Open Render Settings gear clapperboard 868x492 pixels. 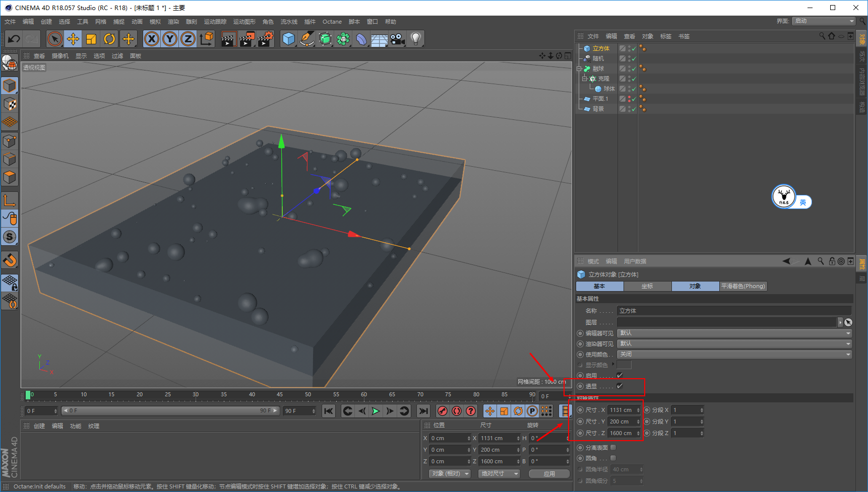coord(266,39)
